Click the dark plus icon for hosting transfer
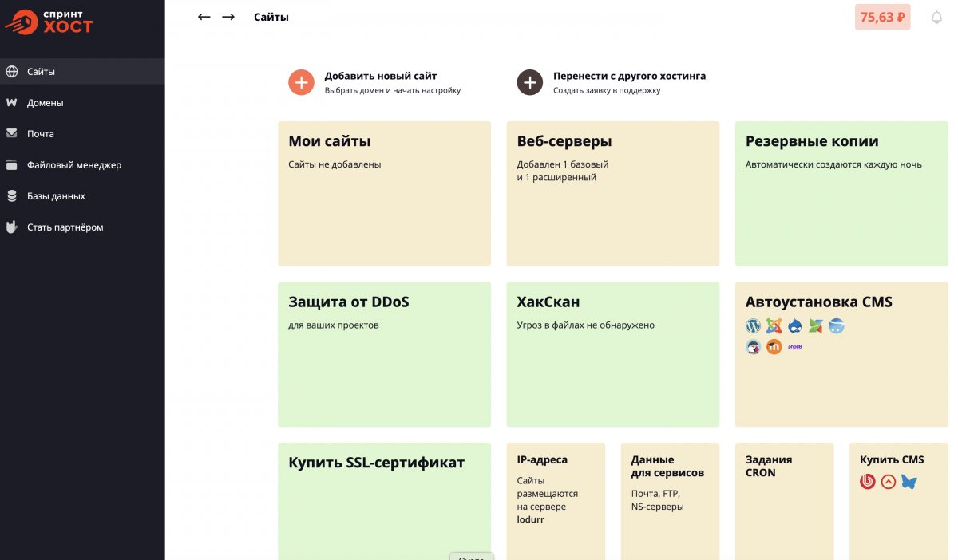The height and width of the screenshot is (560, 958). (530, 82)
